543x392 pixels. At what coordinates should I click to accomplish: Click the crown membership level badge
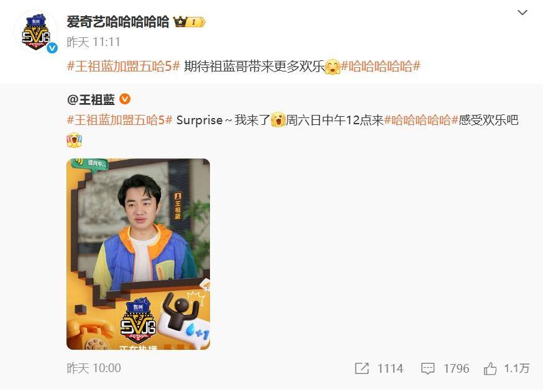pyautogui.click(x=189, y=22)
